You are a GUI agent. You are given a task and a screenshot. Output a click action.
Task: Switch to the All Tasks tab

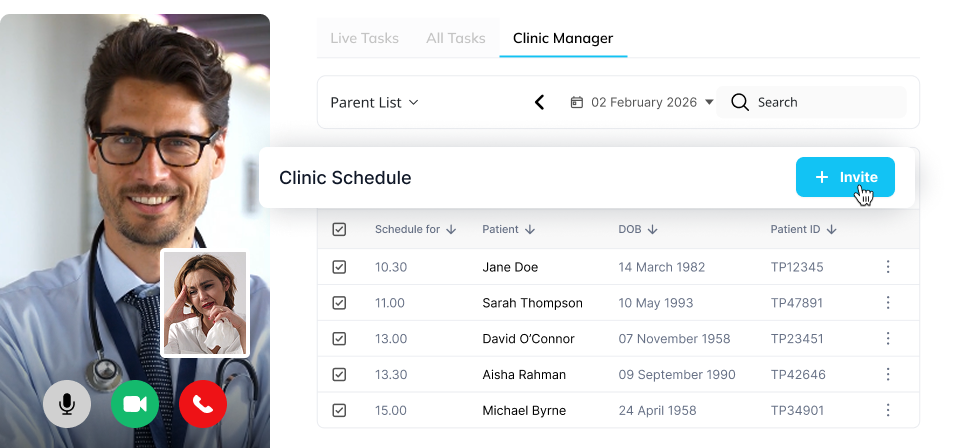pyautogui.click(x=455, y=38)
